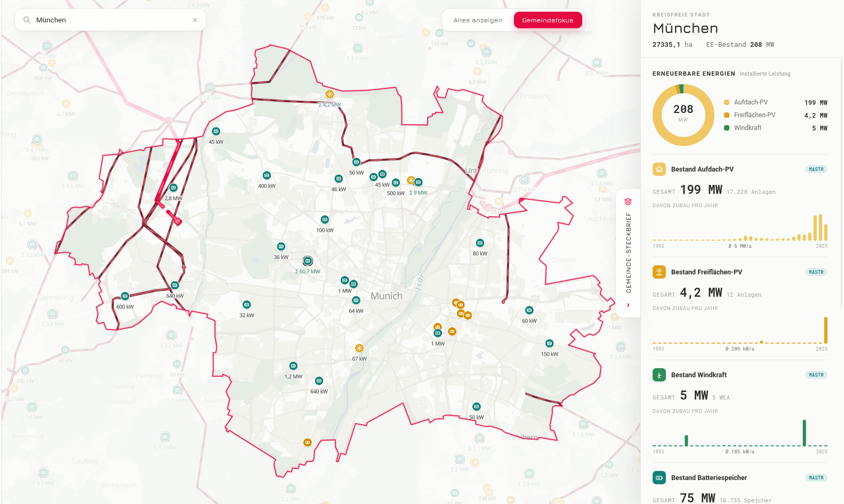
Task: Open MASTR badge for Aufdach-PV
Action: point(816,169)
